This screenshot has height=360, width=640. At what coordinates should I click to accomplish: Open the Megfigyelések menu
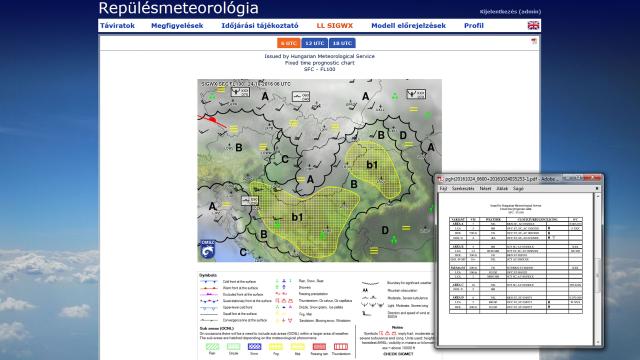[177, 25]
